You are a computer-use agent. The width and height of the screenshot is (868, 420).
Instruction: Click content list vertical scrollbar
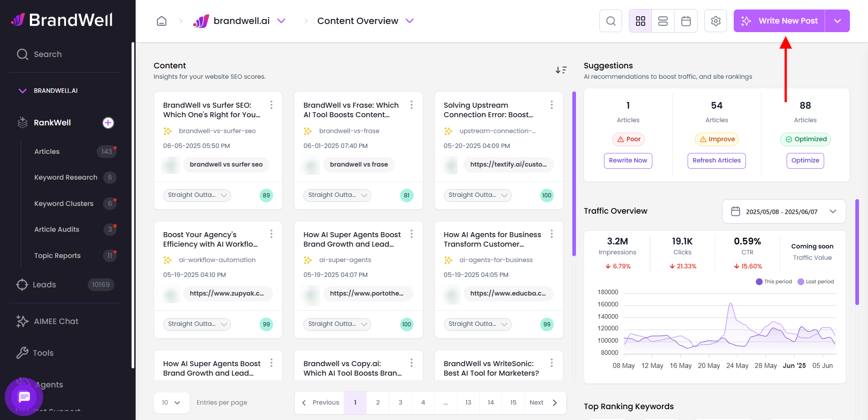[x=574, y=174]
